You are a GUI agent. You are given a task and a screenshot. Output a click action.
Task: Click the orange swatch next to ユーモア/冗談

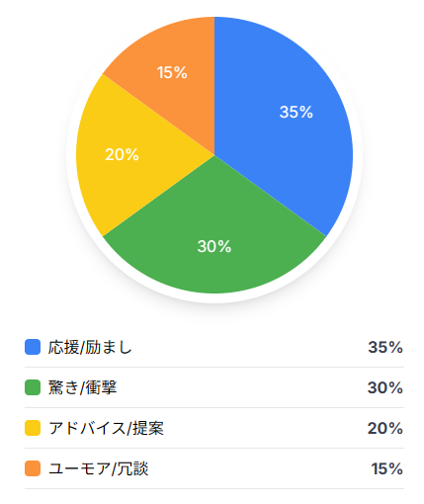[x=33, y=468]
